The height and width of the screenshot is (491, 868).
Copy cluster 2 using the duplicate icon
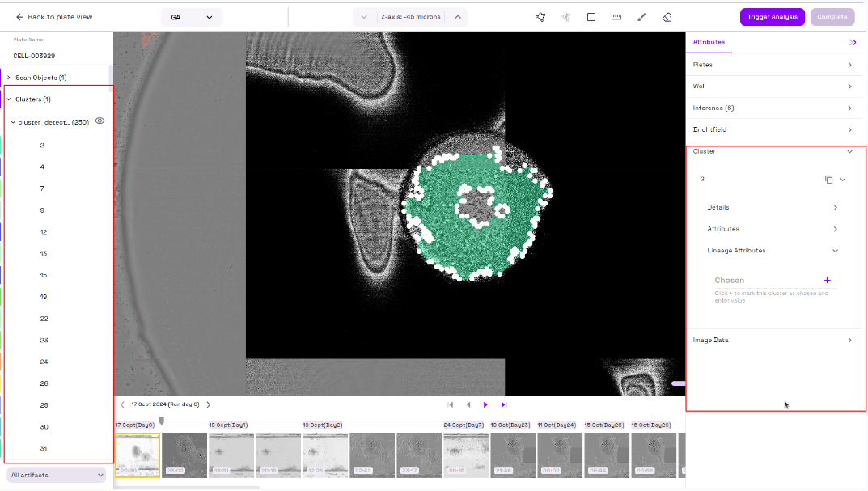point(828,180)
